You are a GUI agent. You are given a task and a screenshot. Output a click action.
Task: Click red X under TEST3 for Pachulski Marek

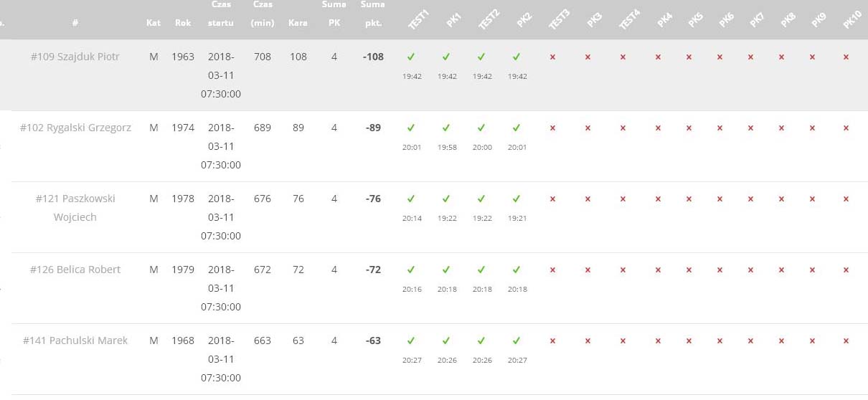pos(552,341)
